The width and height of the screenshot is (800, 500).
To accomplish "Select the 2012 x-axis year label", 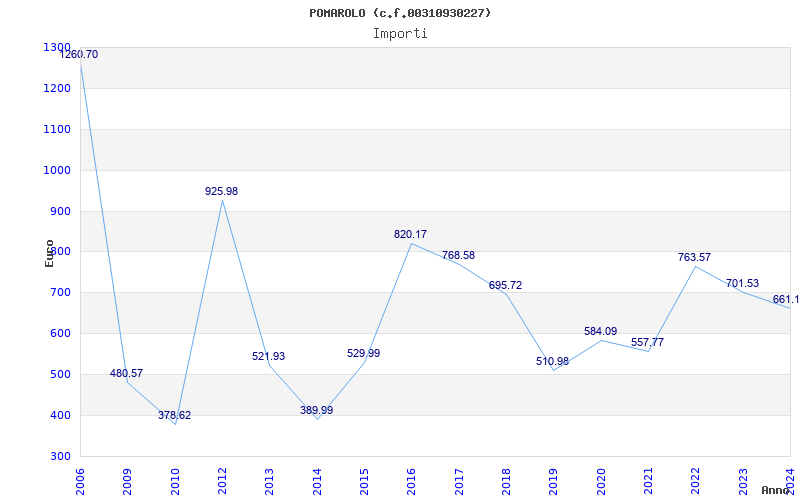I will pos(222,482).
